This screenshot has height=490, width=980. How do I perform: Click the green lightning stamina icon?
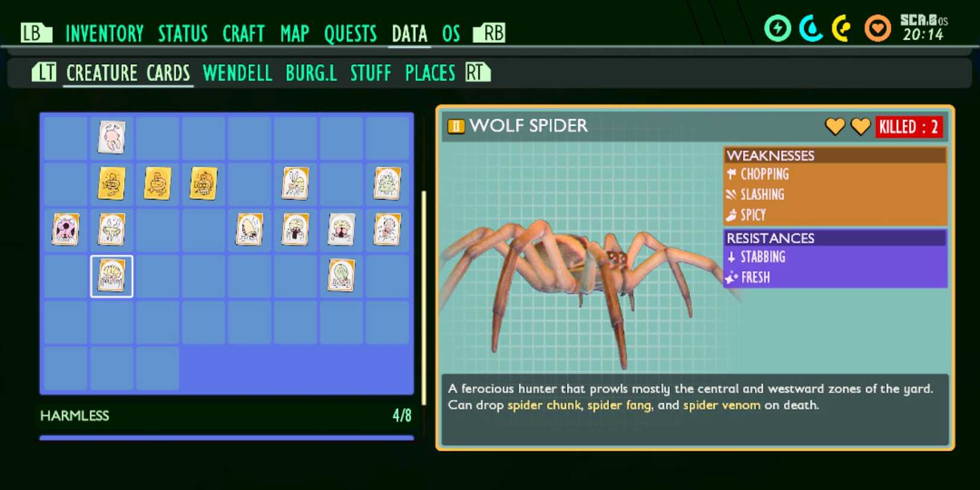point(777,28)
